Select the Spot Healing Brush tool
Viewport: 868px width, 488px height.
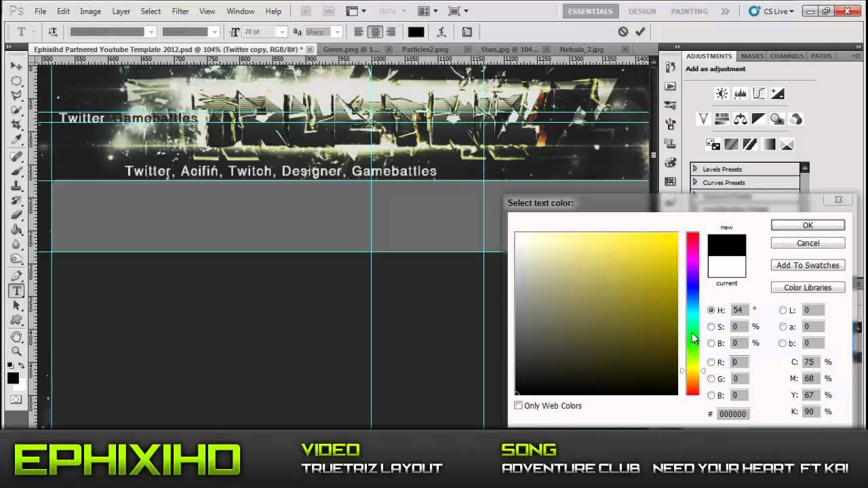click(16, 157)
